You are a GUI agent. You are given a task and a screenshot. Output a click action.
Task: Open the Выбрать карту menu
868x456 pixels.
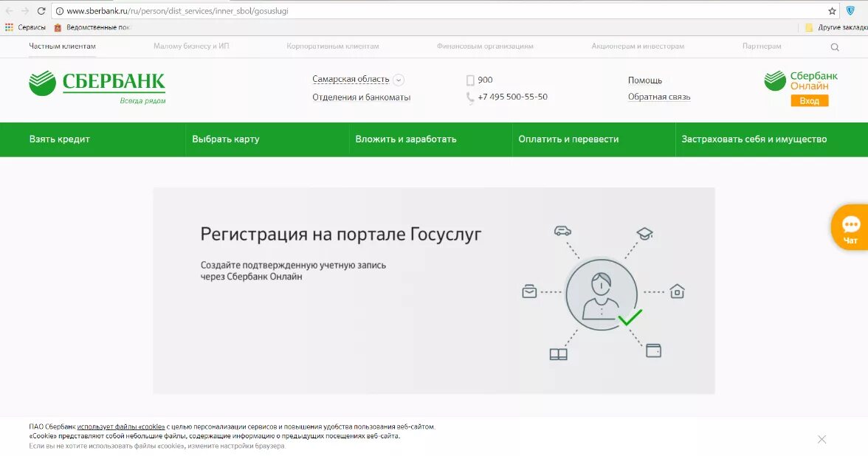(225, 139)
